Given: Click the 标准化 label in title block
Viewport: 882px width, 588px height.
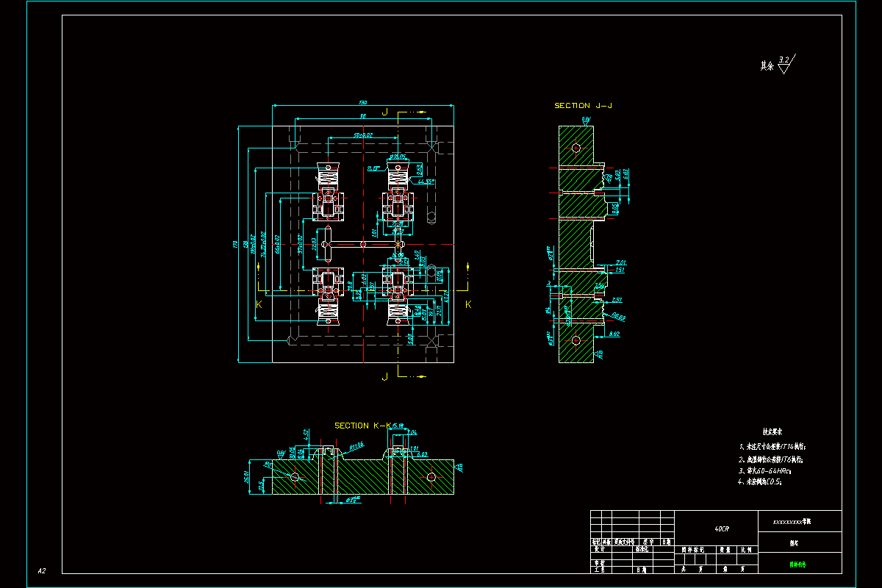Looking at the screenshot, I should click(x=644, y=548).
